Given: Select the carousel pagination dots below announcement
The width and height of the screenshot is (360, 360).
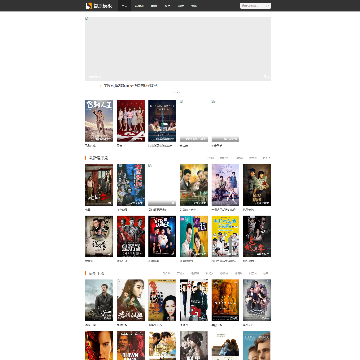Looking at the screenshot, I should tap(177, 92).
